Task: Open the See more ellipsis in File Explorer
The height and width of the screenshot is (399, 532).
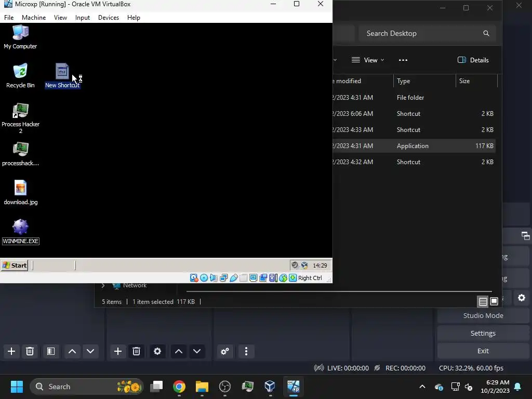Action: (x=403, y=60)
